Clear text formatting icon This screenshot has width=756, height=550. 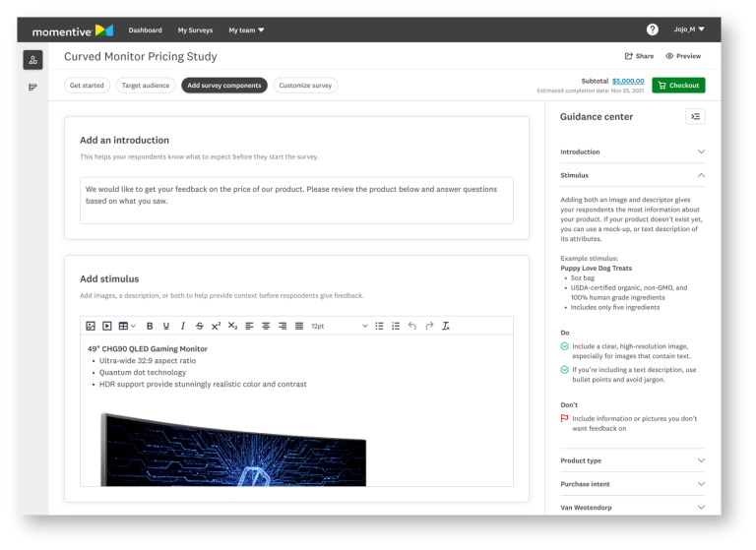tap(446, 327)
